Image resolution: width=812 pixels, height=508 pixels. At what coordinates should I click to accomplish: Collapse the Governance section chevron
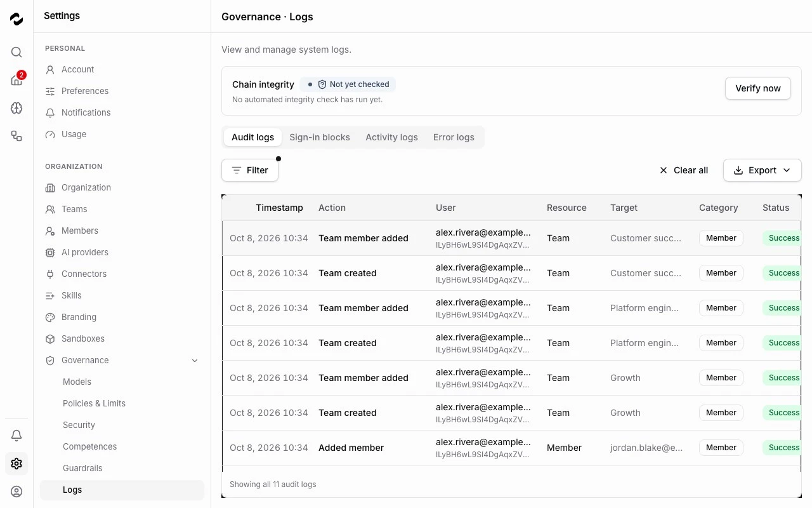(195, 361)
